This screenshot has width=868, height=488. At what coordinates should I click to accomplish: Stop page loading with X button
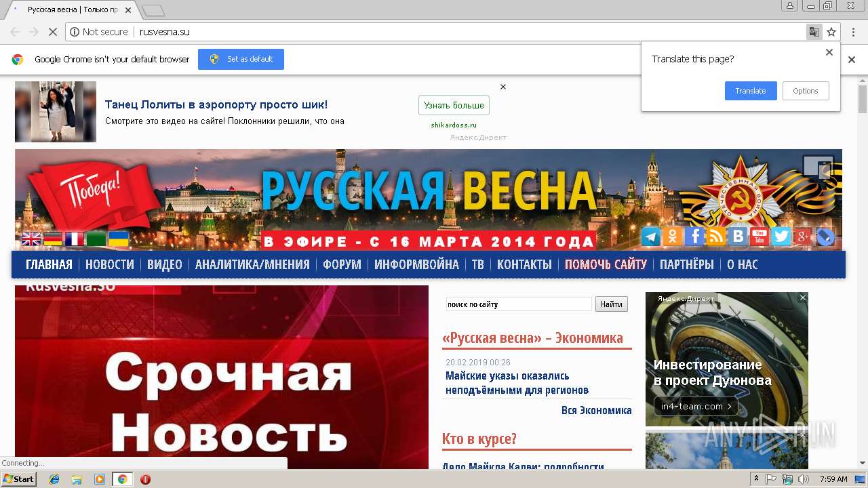point(52,32)
